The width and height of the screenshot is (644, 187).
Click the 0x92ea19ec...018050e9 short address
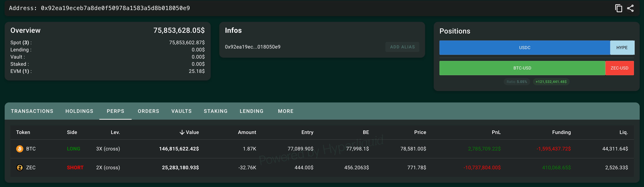pyautogui.click(x=252, y=47)
